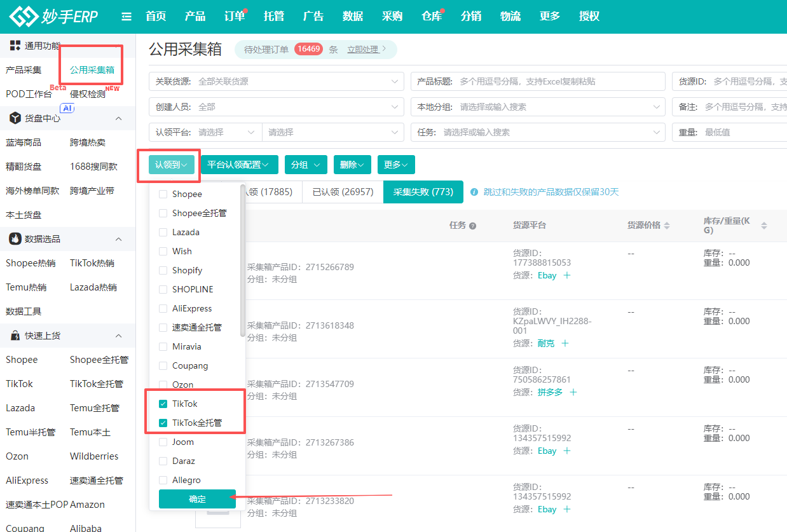The image size is (787, 532).
Task: Click the plus icon beside 拼多多 source
Action: tap(573, 392)
